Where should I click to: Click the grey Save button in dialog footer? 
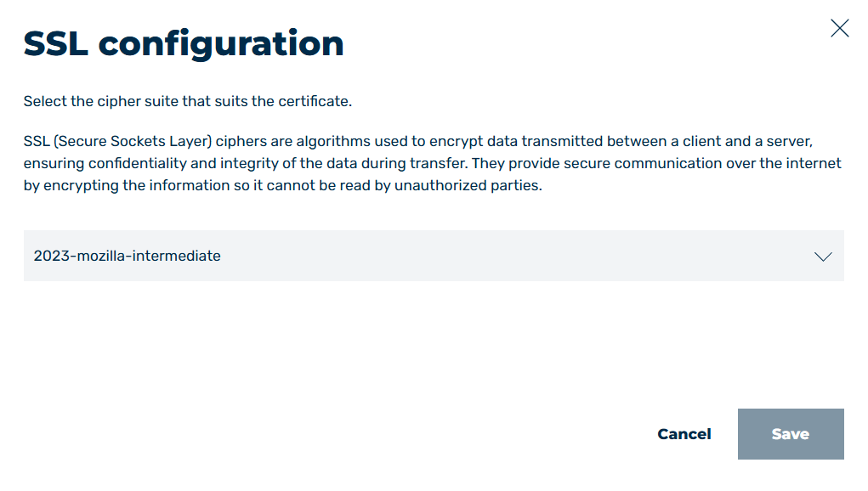point(791,434)
